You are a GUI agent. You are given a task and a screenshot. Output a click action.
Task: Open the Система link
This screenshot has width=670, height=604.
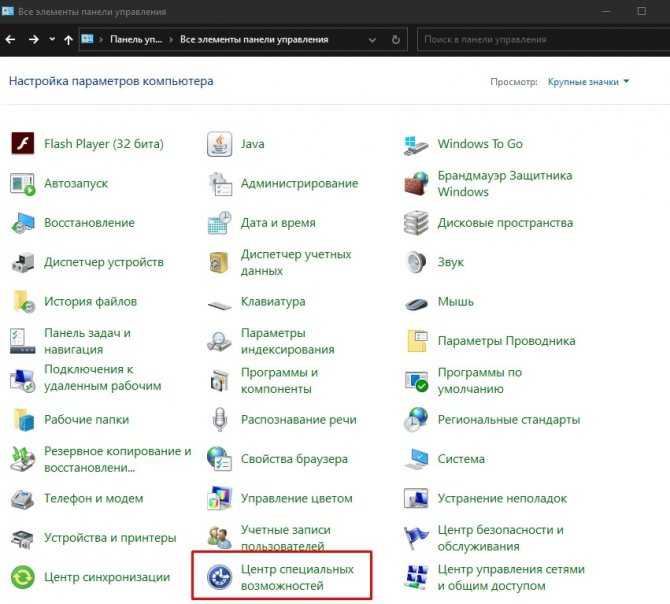click(x=461, y=459)
